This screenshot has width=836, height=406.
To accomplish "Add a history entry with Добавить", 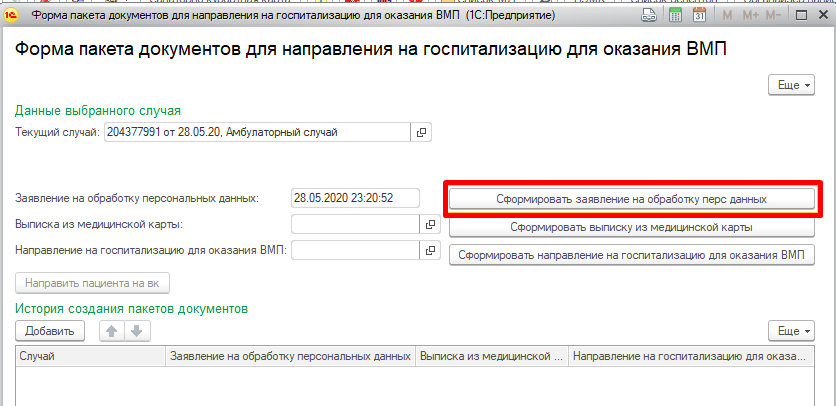I will click(50, 330).
